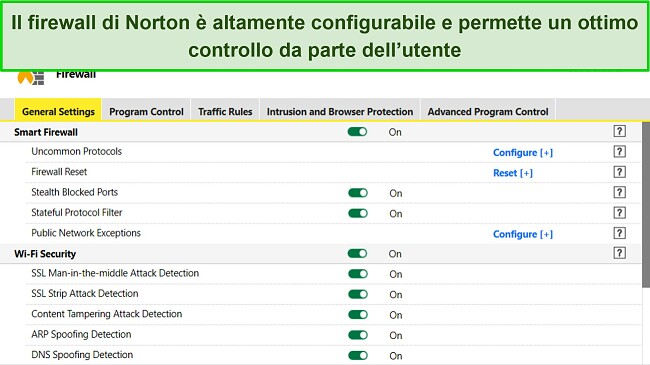
Task: Select the General Settings tab
Action: coord(58,110)
